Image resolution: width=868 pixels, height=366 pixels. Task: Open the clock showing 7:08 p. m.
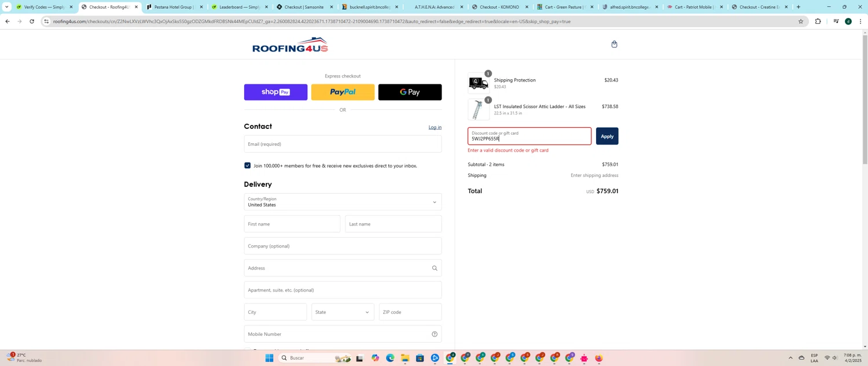point(852,358)
